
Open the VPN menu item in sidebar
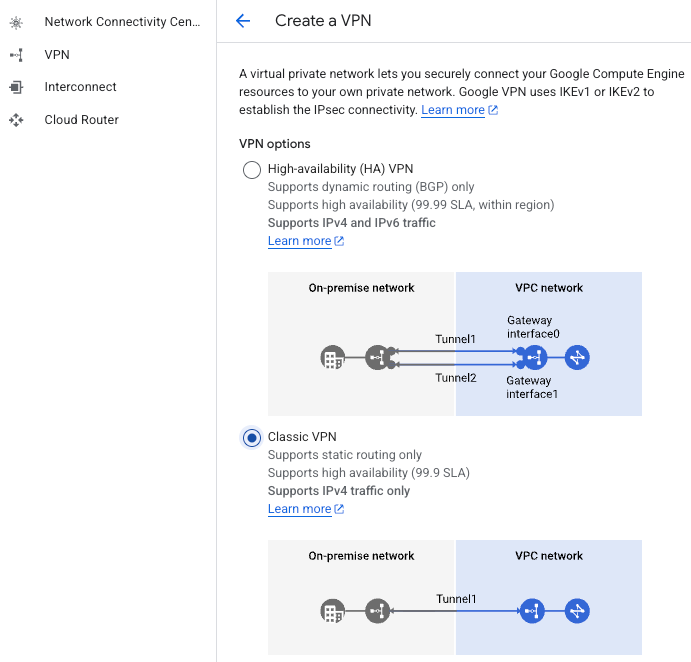[57, 55]
